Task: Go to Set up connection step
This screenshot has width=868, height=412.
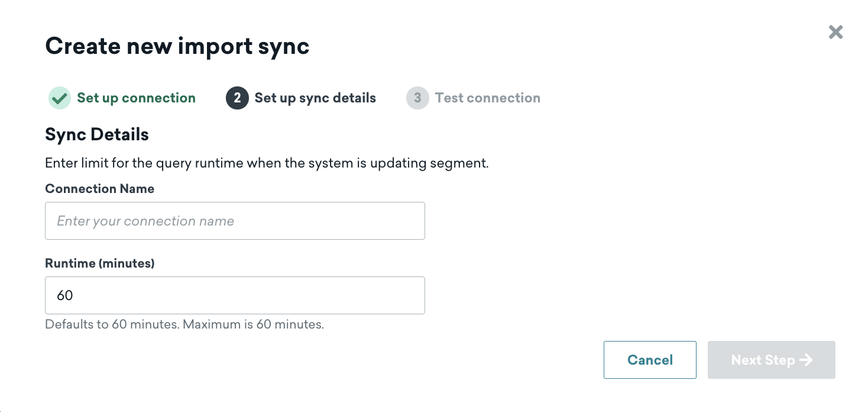Action: point(136,98)
